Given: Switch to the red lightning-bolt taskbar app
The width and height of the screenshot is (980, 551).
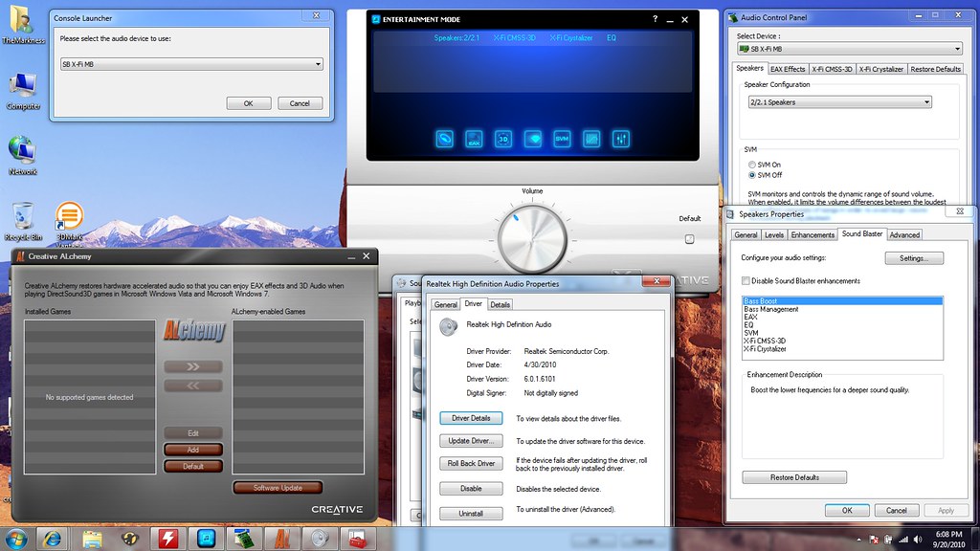Looking at the screenshot, I should coord(167,539).
